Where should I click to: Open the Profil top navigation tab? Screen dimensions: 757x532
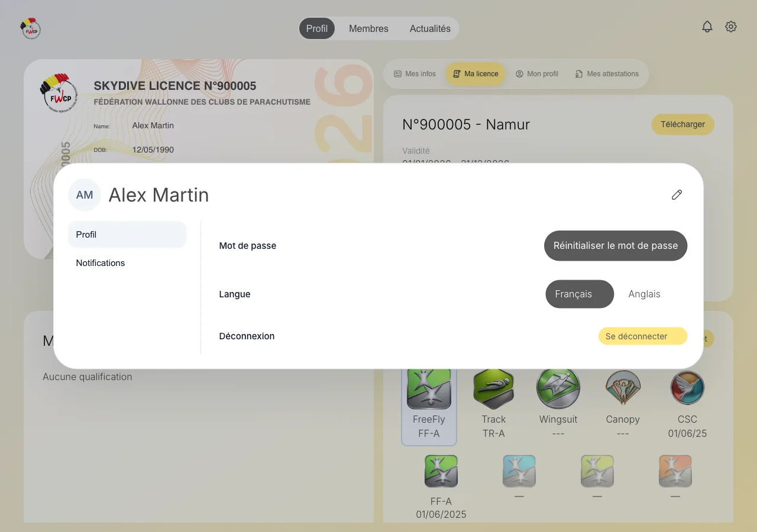tap(317, 28)
